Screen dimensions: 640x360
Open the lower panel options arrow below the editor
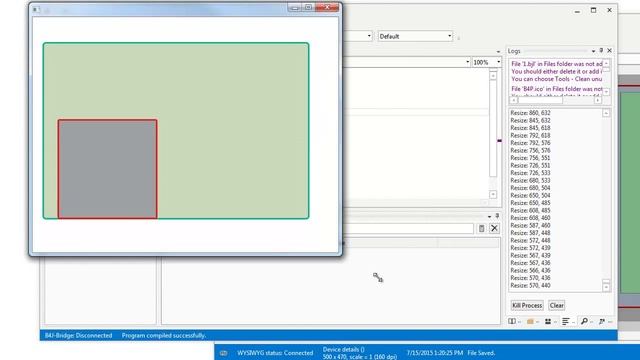tap(489, 216)
